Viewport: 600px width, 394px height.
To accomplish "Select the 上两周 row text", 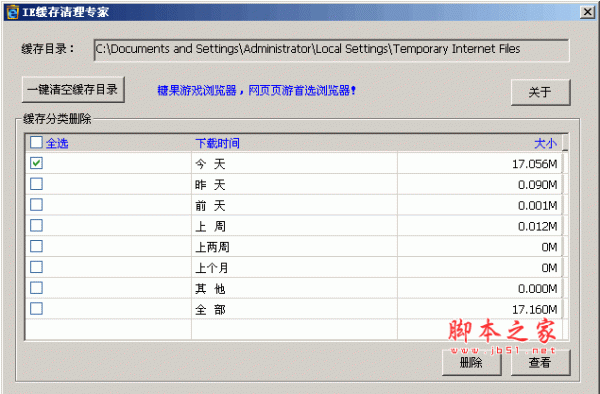I will click(212, 247).
